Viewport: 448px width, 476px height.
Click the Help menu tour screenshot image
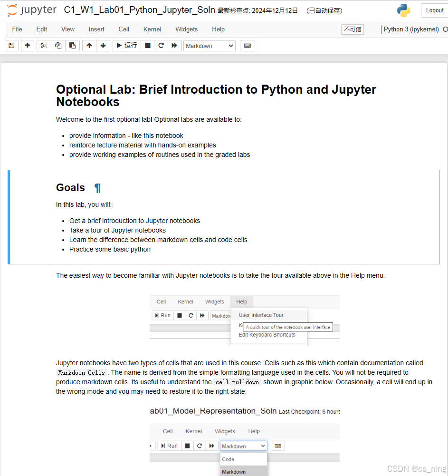(x=245, y=321)
